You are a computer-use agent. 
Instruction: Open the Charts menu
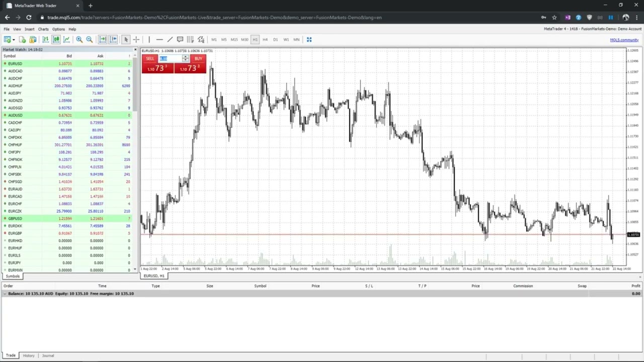click(x=43, y=29)
